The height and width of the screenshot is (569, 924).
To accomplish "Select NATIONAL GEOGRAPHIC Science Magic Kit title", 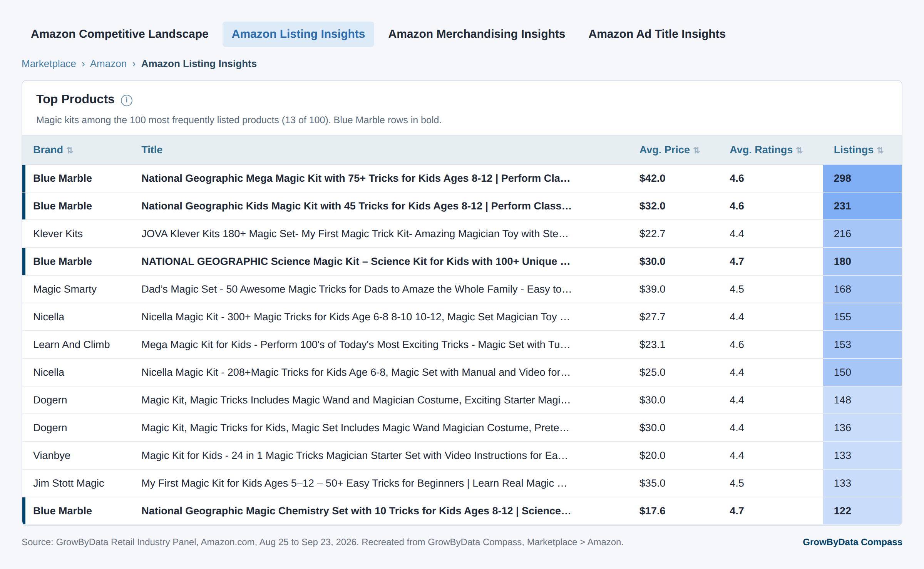I will tap(356, 261).
